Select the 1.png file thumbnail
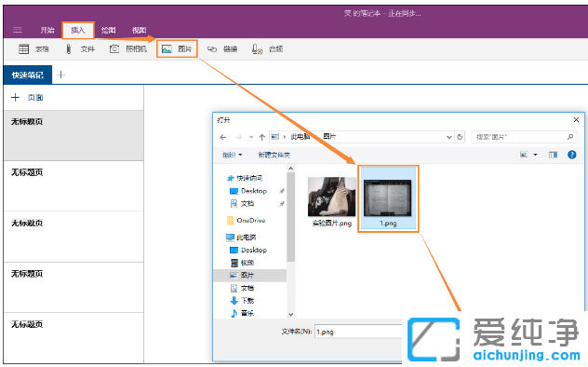The image size is (588, 367). pyautogui.click(x=388, y=199)
